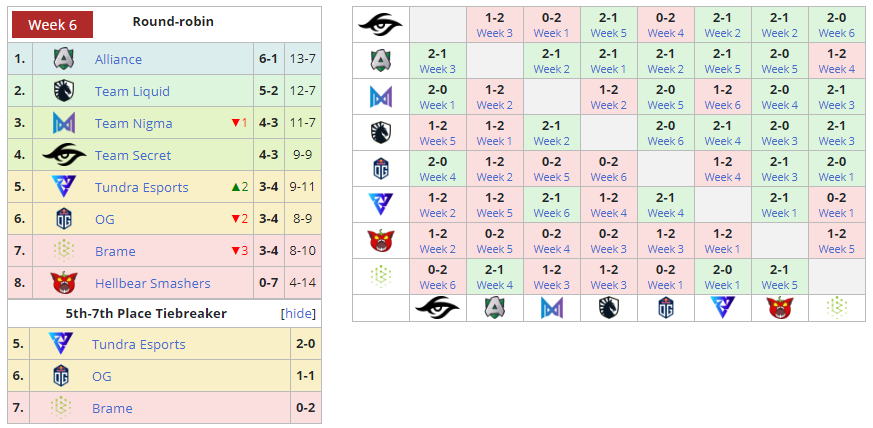Click the Brame logo in the crosstable's bottom row
Image resolution: width=873 pixels, height=428 pixels.
(x=836, y=307)
